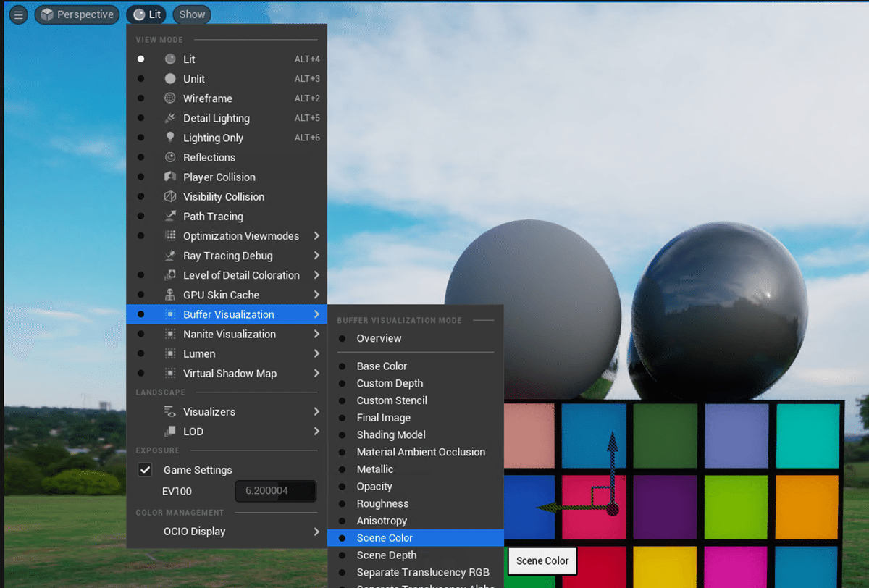Uncheck the Game Settings exposure checkbox
The width and height of the screenshot is (869, 588).
[145, 469]
